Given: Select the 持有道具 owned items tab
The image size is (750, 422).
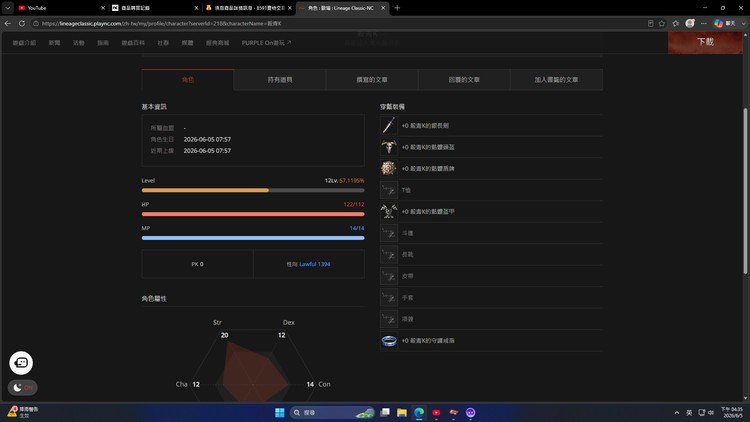Looking at the screenshot, I should [x=280, y=80].
